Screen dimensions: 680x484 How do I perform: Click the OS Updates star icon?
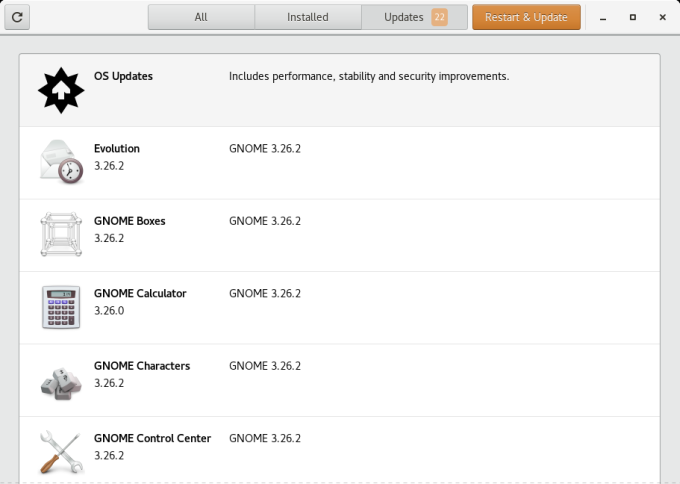(60, 90)
